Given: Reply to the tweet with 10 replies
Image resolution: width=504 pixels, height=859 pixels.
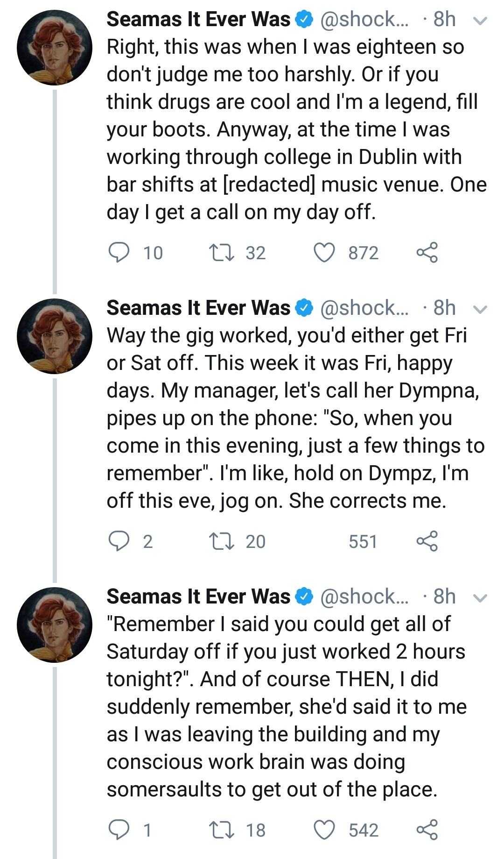Looking at the screenshot, I should pyautogui.click(x=119, y=253).
